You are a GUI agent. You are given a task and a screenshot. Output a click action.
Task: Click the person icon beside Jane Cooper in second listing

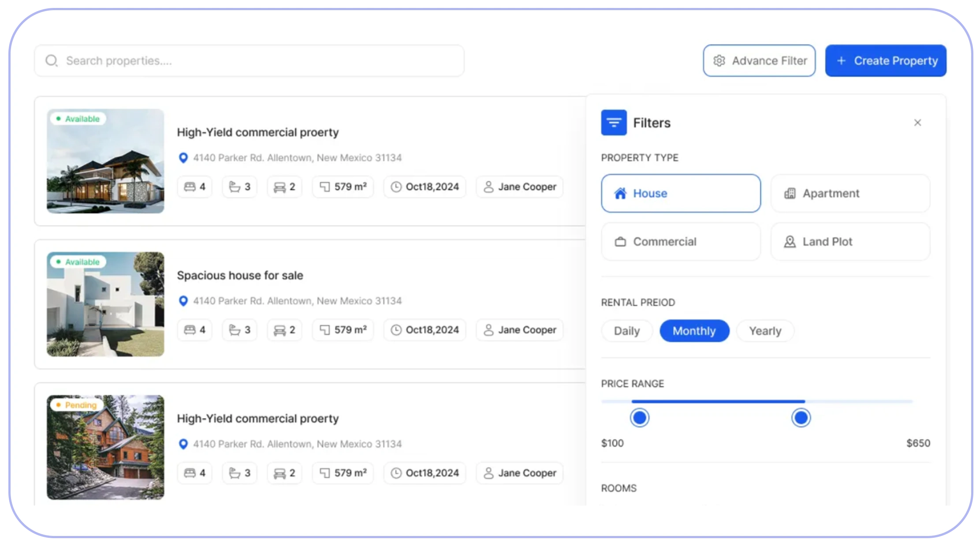click(488, 330)
